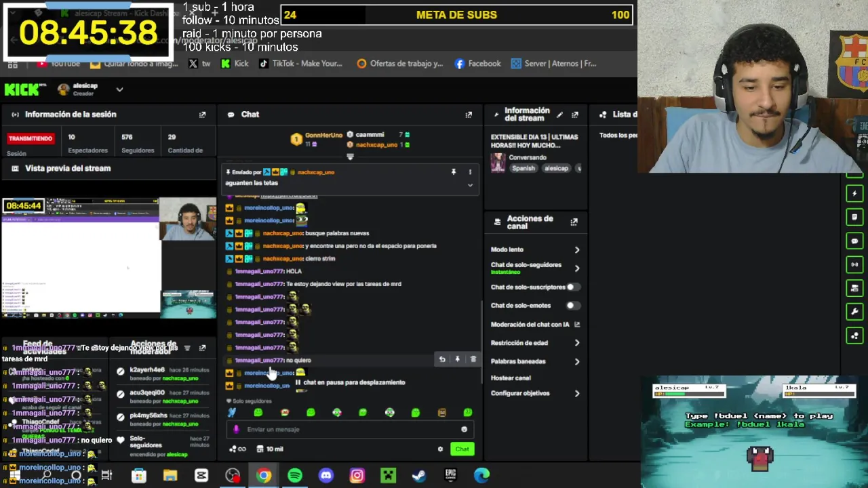The width and height of the screenshot is (868, 488).
Task: Click the lightning icon in right sidebar
Action: pos(854,194)
